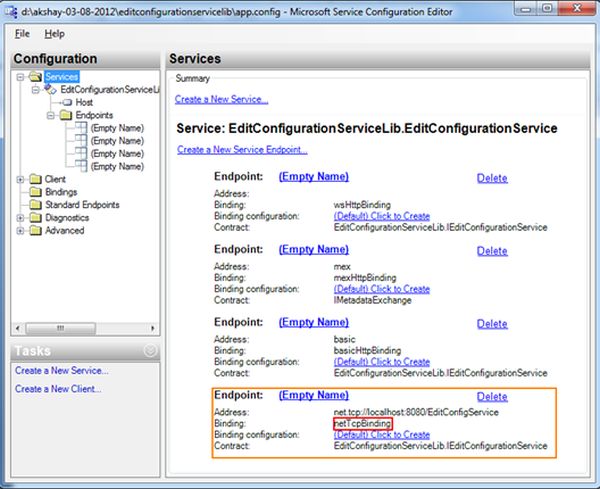Click the tree horizontal scrollbar left arrow

point(18,328)
